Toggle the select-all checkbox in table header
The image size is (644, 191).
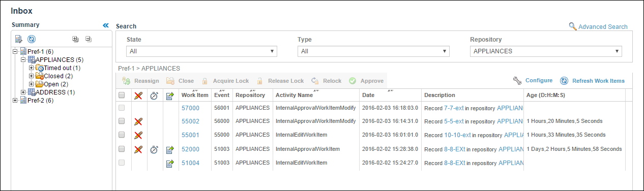[122, 95]
